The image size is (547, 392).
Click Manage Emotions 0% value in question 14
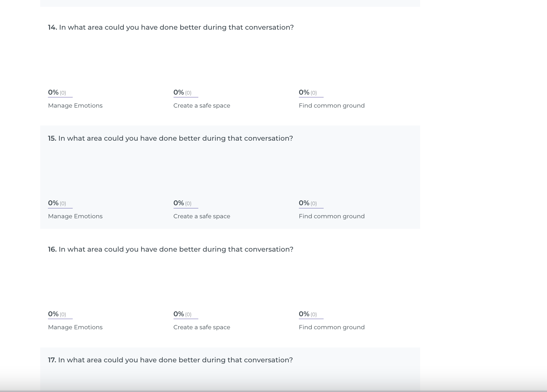[x=54, y=92]
